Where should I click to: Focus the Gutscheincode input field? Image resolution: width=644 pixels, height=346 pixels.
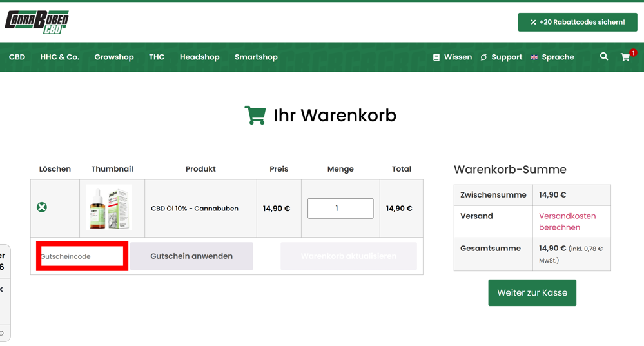tap(82, 256)
